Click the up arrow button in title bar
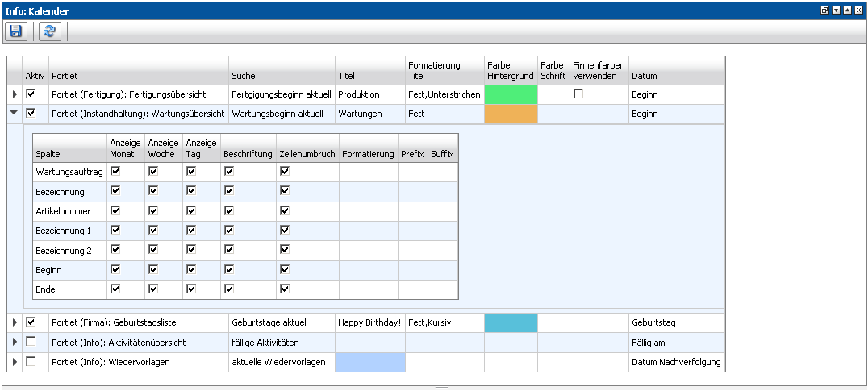Viewport: 868px width, 391px height. coord(847,10)
